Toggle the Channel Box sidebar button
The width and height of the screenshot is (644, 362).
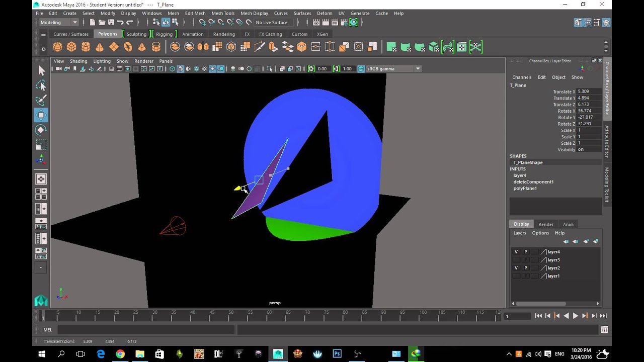point(607,89)
